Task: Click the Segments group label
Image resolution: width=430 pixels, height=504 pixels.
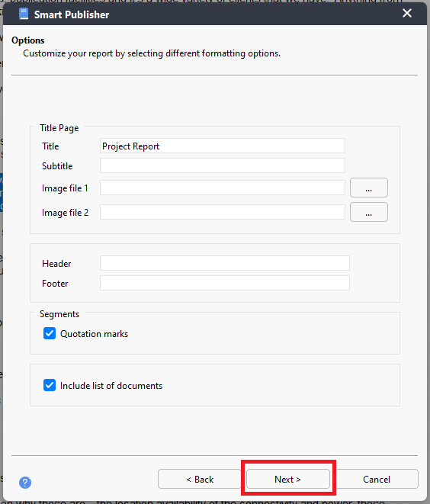Action: click(59, 314)
